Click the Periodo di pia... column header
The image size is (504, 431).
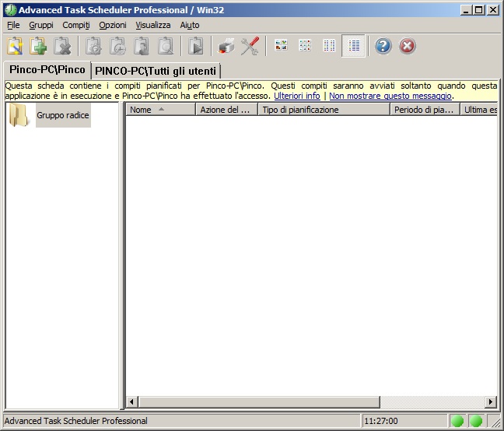click(425, 110)
